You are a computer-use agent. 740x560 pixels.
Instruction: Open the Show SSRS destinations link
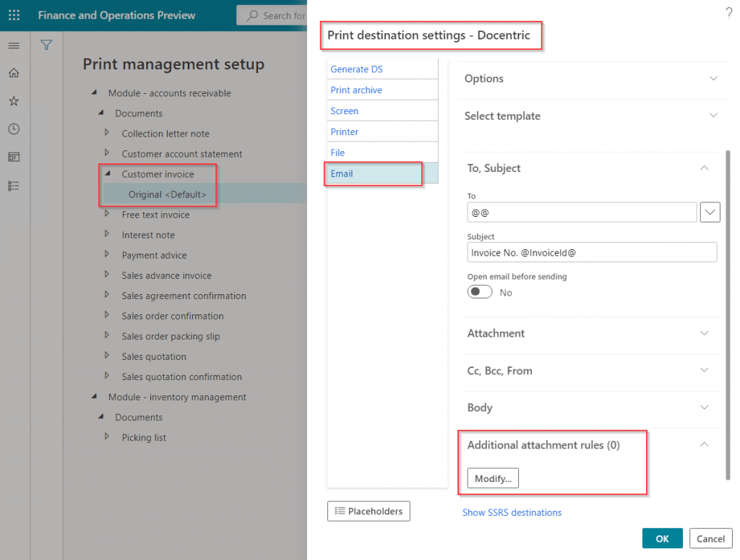pos(512,512)
